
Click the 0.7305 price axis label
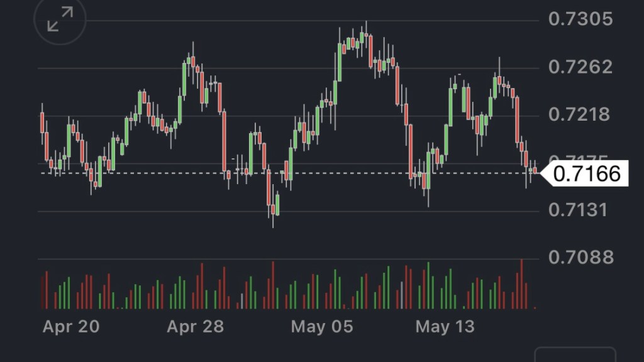(x=580, y=19)
